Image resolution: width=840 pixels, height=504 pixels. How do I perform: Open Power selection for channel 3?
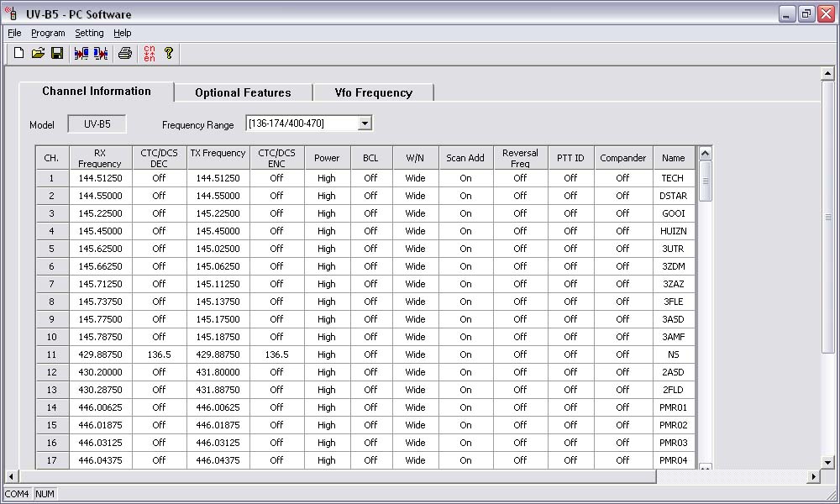327,213
